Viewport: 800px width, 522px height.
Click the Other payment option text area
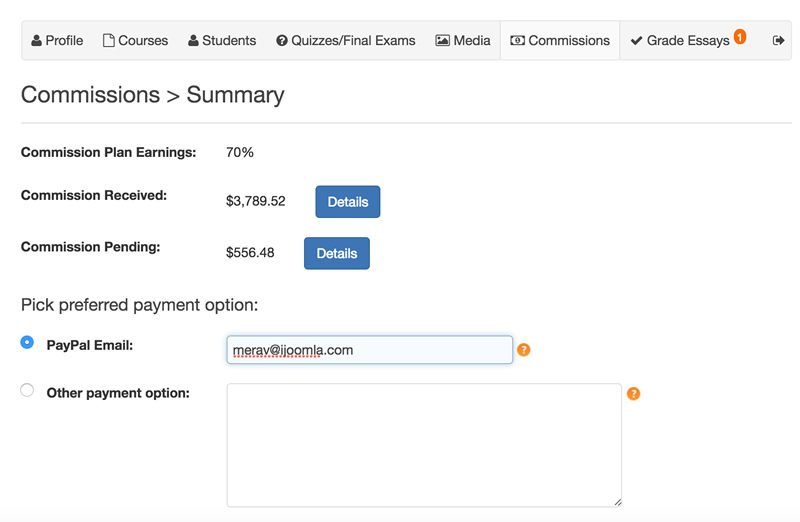tap(424, 445)
